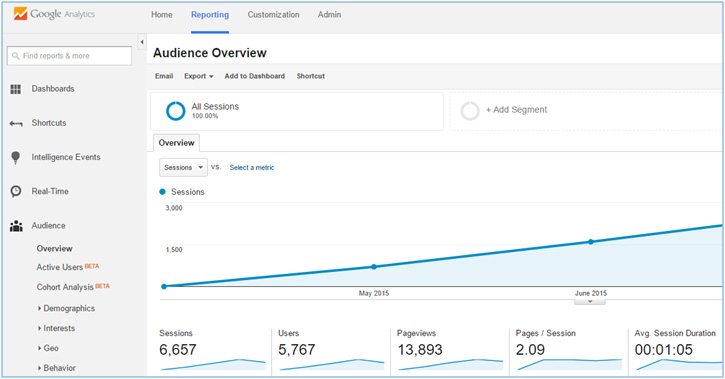Click the search magnifier icon
725x379 pixels.
pos(16,56)
